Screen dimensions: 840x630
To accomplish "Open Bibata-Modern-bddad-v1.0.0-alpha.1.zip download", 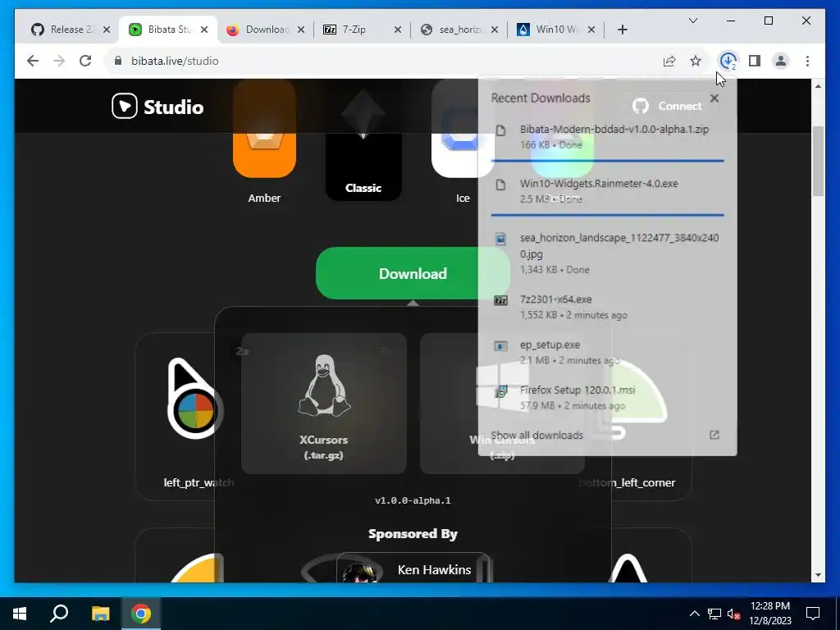I will pyautogui.click(x=608, y=137).
